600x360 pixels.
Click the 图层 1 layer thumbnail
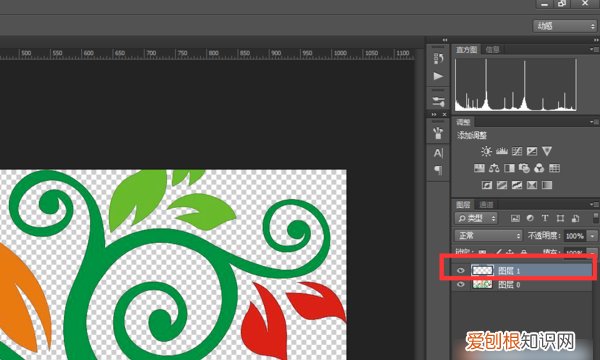[x=482, y=270]
